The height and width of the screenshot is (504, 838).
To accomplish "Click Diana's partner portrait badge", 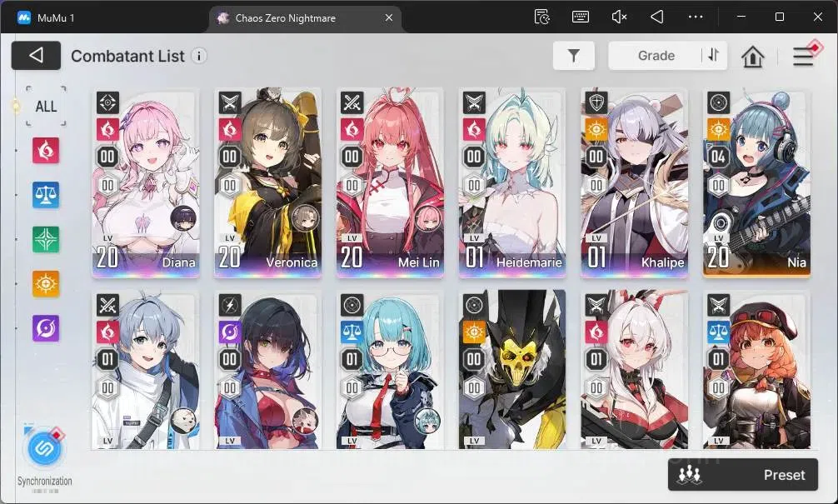I will [184, 218].
